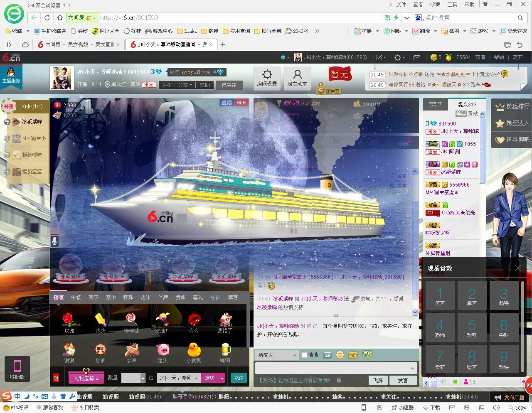Open the 工具 browser menu
The height and width of the screenshot is (413, 532).
[x=452, y=4]
